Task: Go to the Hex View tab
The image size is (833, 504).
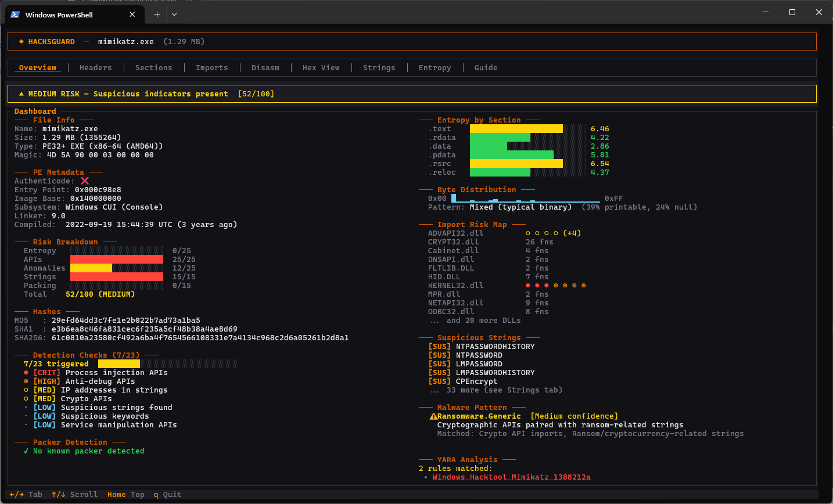Action: pyautogui.click(x=321, y=68)
